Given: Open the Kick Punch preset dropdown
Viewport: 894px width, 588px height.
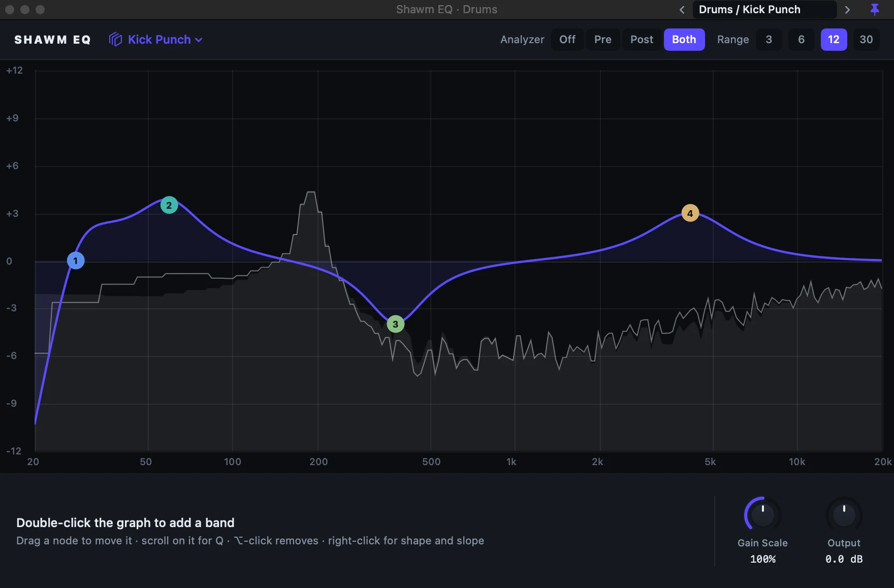Looking at the screenshot, I should pos(165,40).
